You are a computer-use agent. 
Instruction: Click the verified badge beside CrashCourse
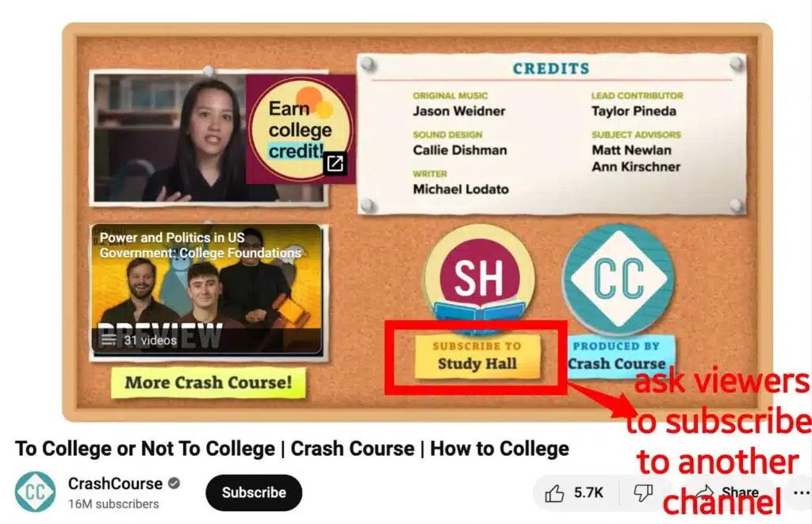[174, 484]
